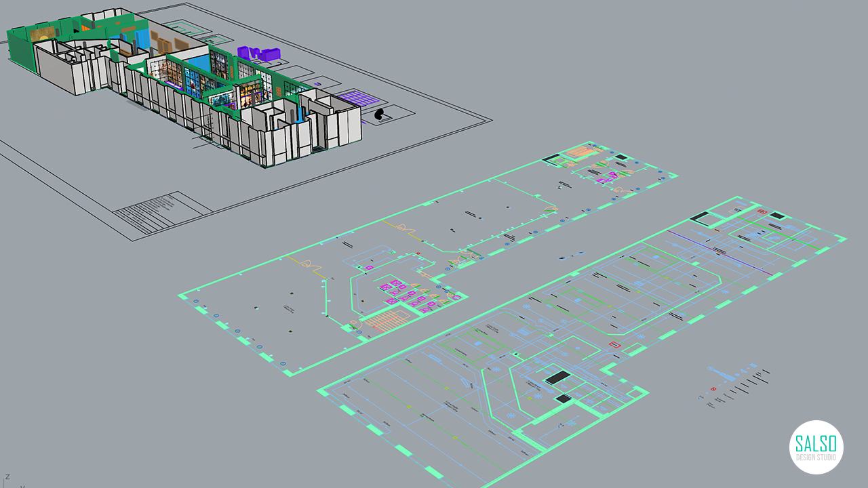The height and width of the screenshot is (488, 868).
Task: Click the small symbols between the two plans
Action: (570, 256)
